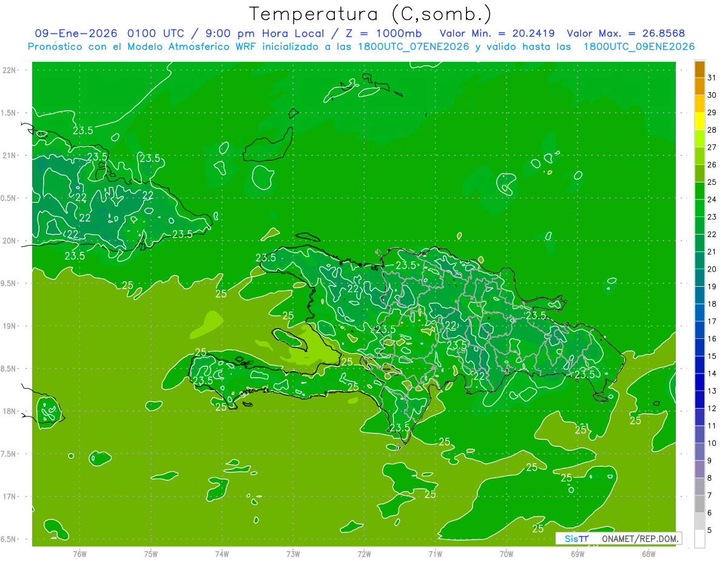Click the '69W' longitude axis label

(x=578, y=554)
